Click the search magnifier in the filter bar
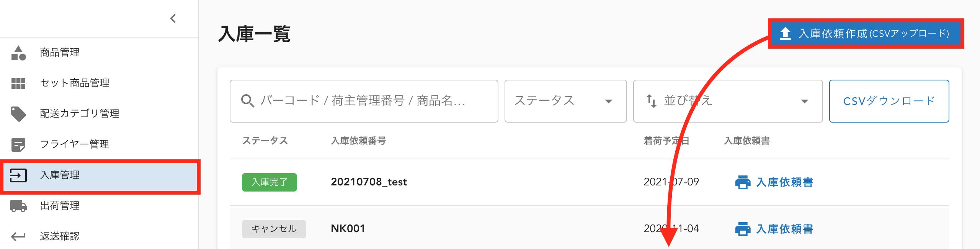 pyautogui.click(x=248, y=101)
